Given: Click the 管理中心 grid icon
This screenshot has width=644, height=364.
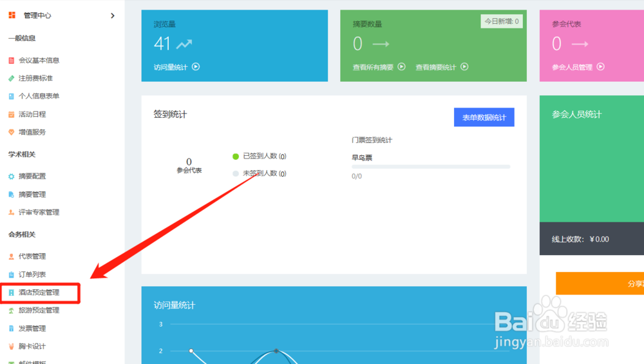Looking at the screenshot, I should click(x=12, y=15).
